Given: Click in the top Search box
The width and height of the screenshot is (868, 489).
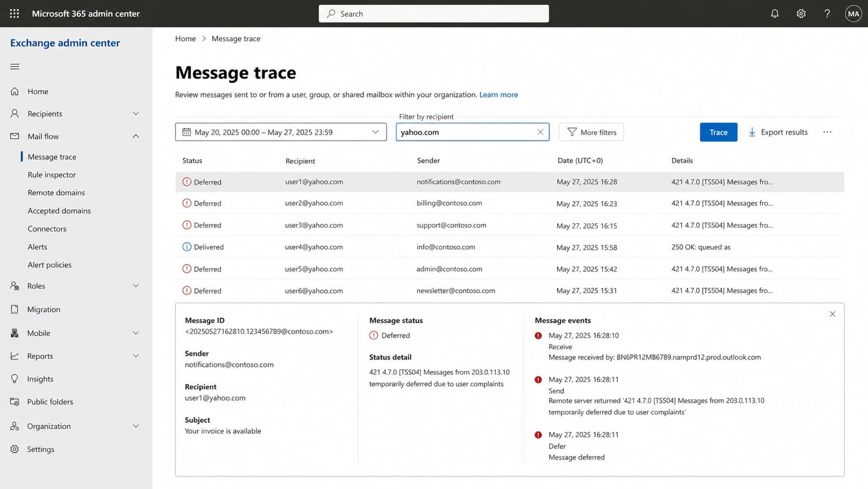Looking at the screenshot, I should pyautogui.click(x=433, y=14).
